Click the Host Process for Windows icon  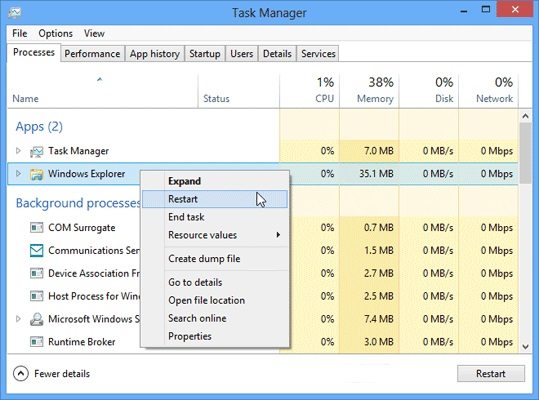pos(36,296)
